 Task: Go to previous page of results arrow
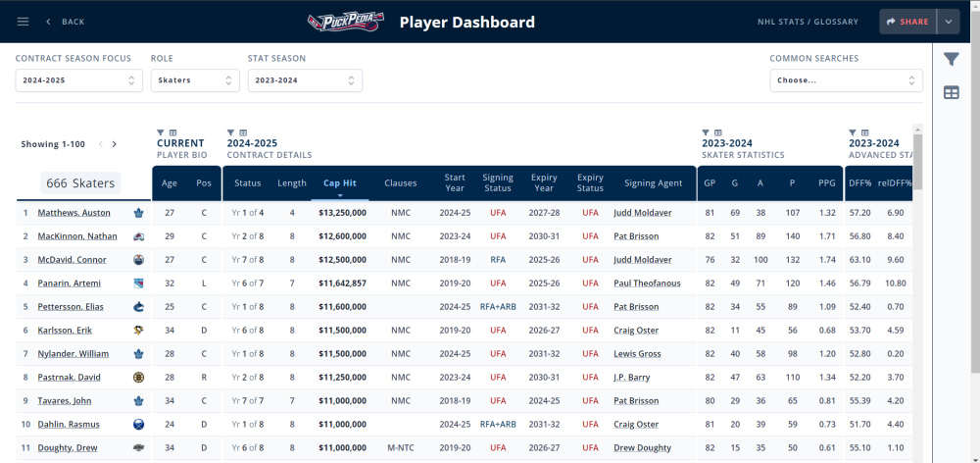101,144
